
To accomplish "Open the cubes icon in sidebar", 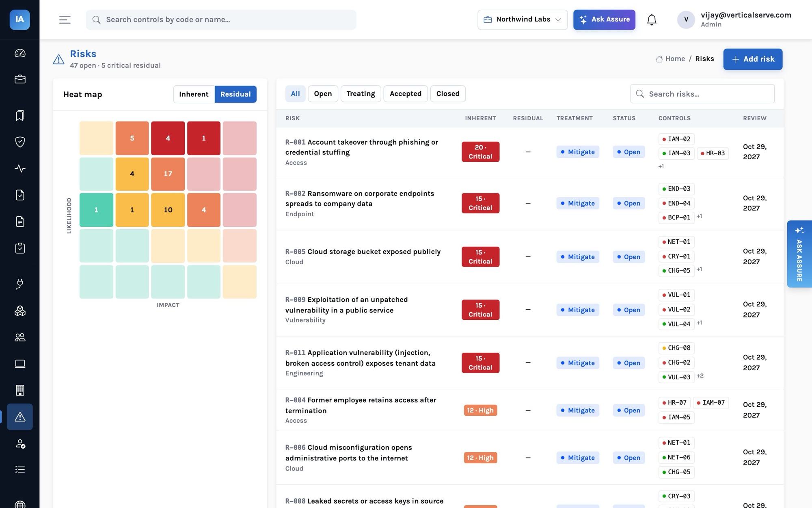I will pyautogui.click(x=20, y=311).
